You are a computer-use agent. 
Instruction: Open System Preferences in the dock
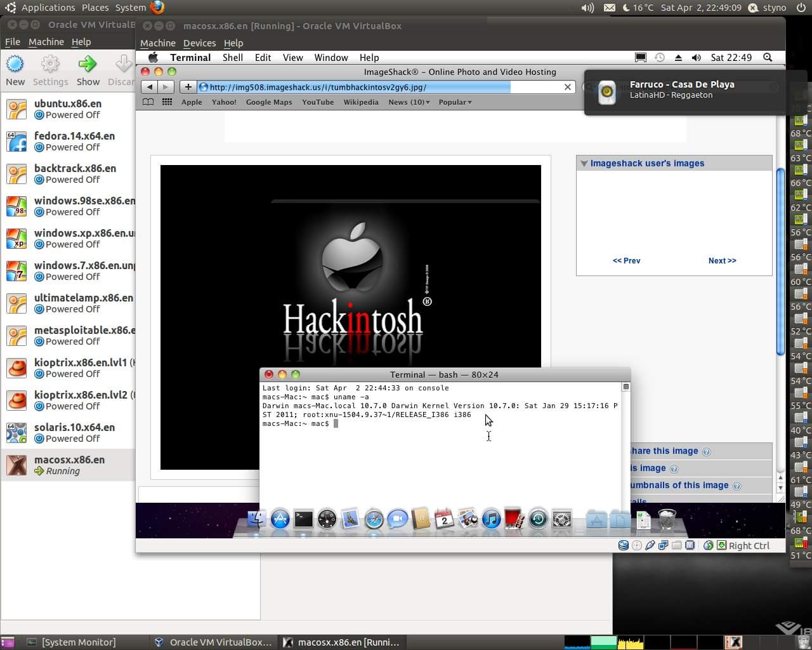561,519
